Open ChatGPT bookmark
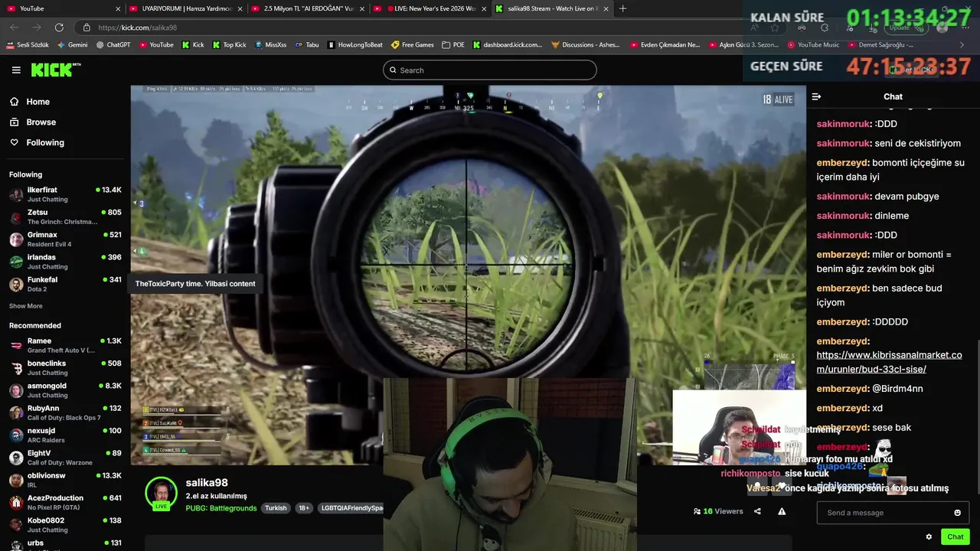Image resolution: width=980 pixels, height=551 pixels. pyautogui.click(x=113, y=45)
